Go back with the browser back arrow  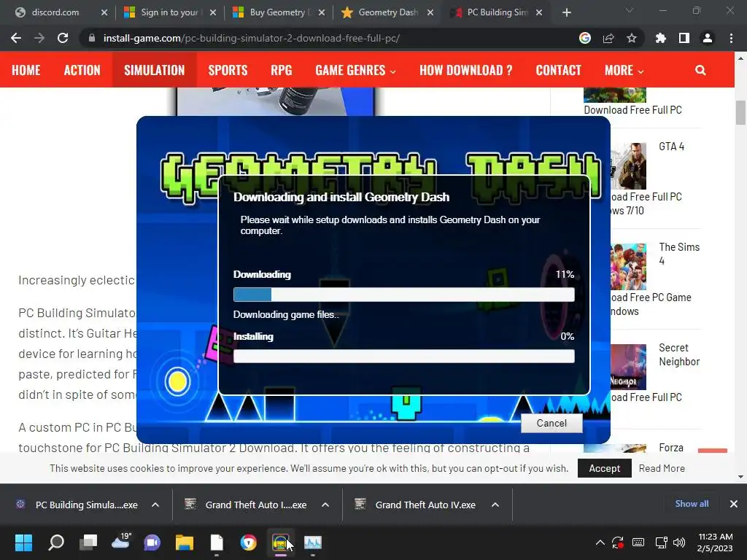point(16,38)
